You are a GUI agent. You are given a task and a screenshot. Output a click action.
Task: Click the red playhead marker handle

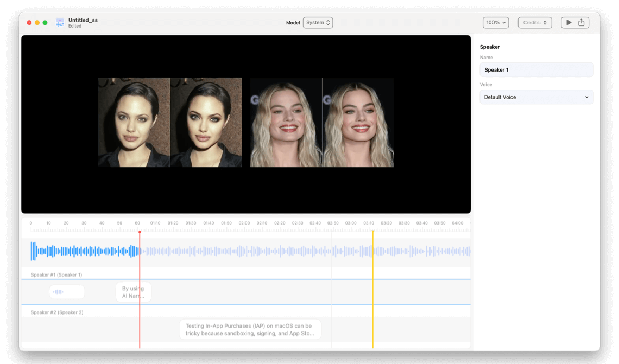[140, 232]
